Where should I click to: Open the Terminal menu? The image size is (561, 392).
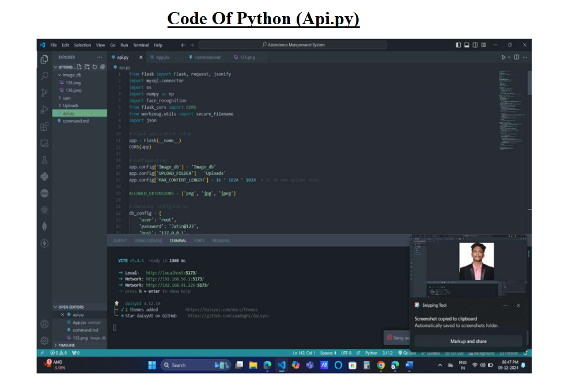(141, 45)
